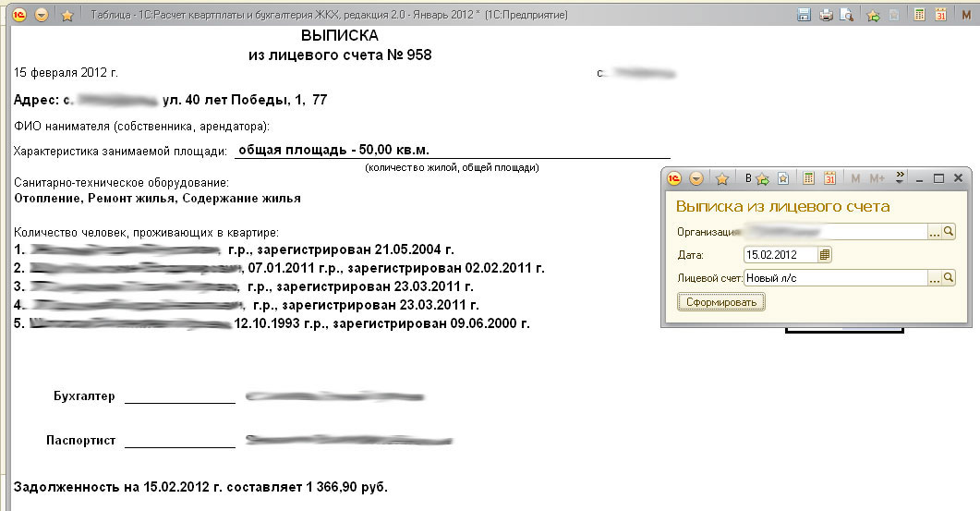Print the statement with printer icon
The height and width of the screenshot is (511, 980).
tap(826, 15)
